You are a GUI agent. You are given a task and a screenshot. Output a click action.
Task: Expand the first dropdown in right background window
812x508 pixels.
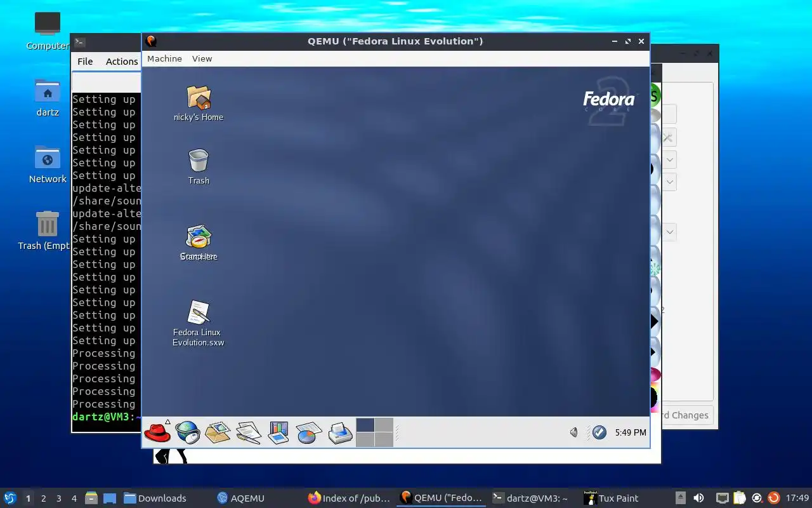tap(670, 159)
